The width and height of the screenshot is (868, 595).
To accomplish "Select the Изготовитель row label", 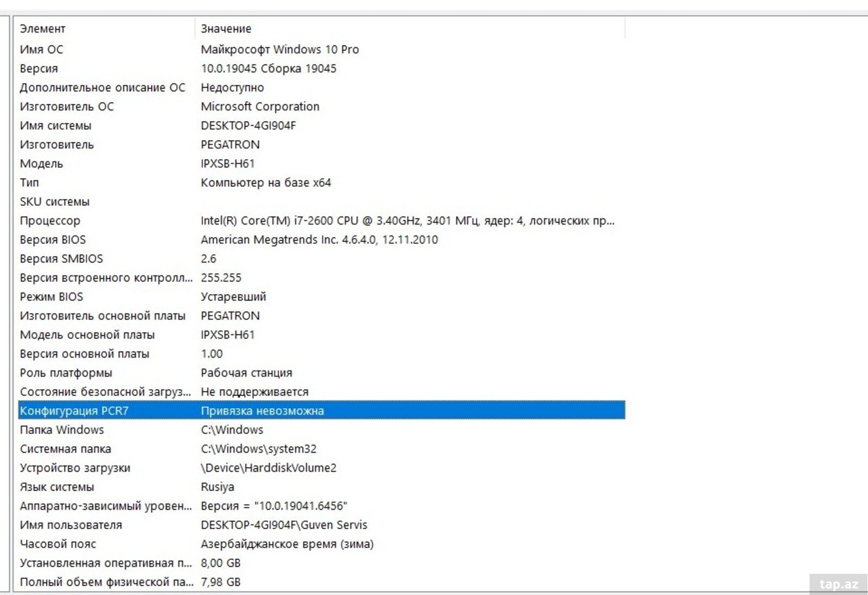I will 57,144.
